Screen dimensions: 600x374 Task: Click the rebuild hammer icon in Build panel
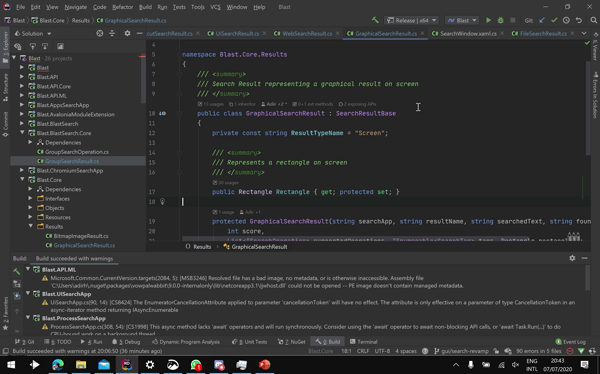coord(17,271)
